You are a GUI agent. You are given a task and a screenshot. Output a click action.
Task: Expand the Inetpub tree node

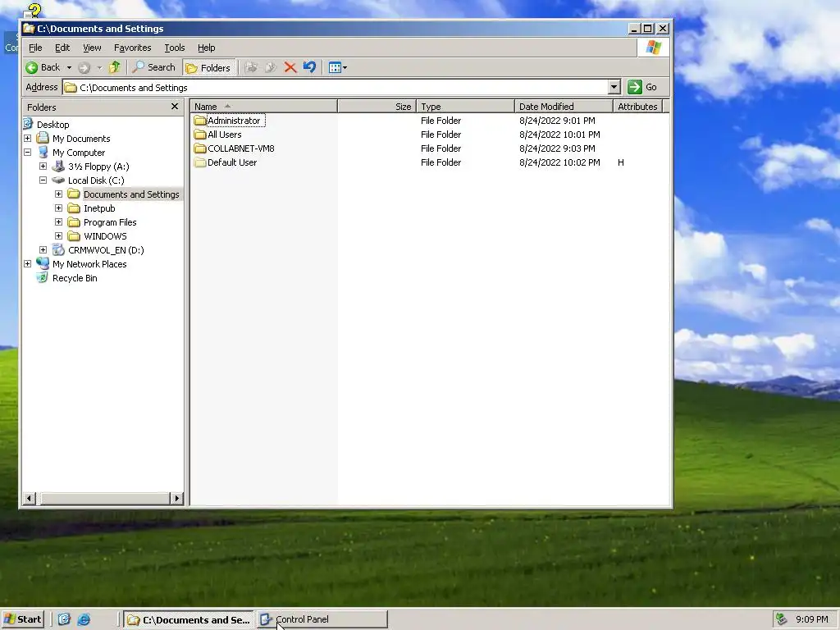pos(58,208)
